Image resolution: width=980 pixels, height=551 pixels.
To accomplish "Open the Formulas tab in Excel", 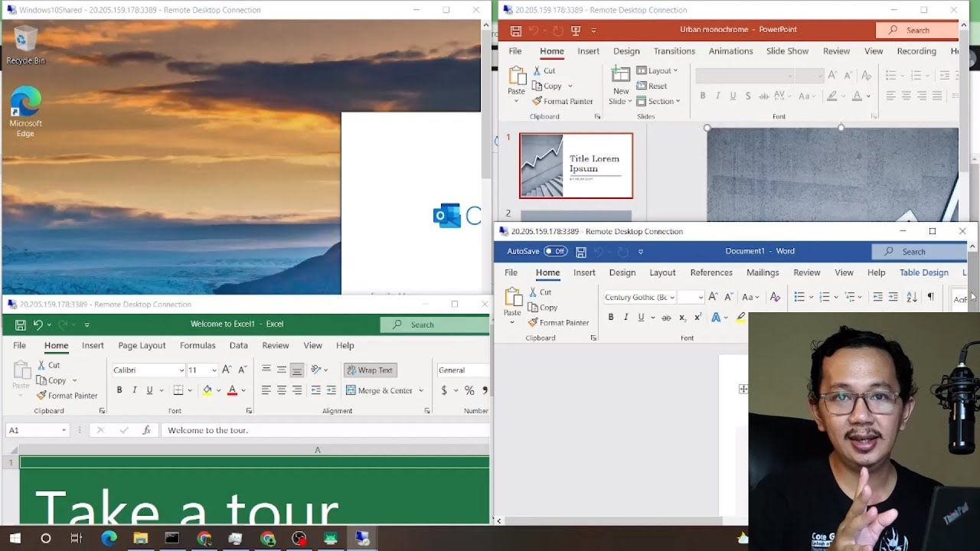I will click(x=198, y=346).
